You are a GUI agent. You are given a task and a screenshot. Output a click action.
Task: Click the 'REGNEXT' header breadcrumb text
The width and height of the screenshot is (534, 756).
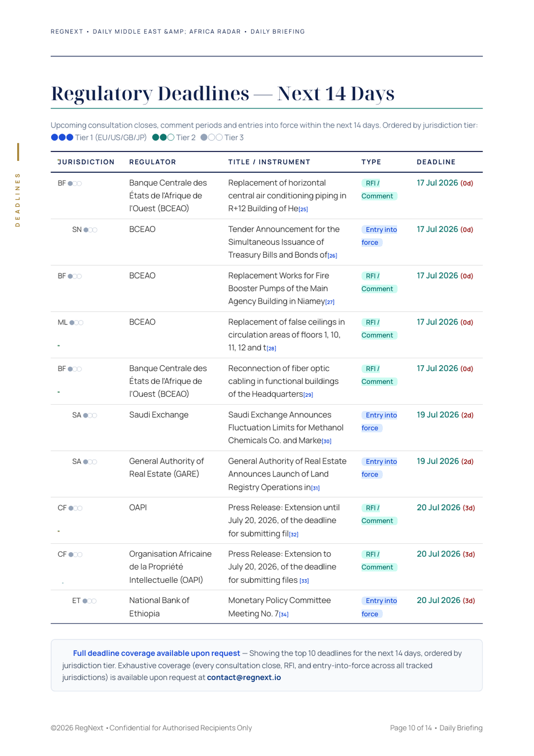pos(67,32)
